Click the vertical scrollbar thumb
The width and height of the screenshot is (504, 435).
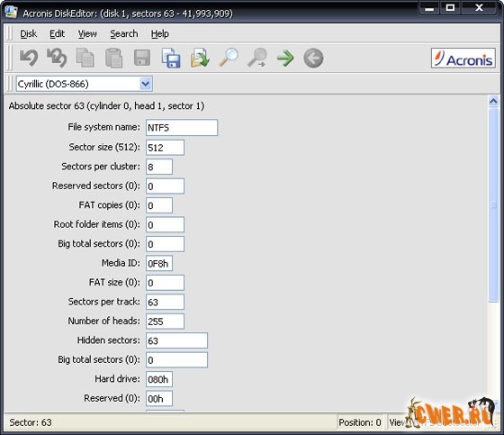point(493,205)
